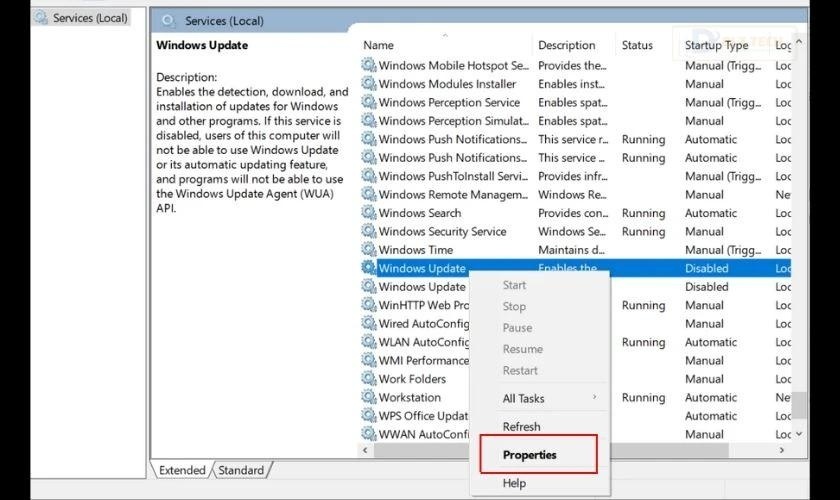840x500 pixels.
Task: Select Windows Time service name
Action: pos(415,250)
